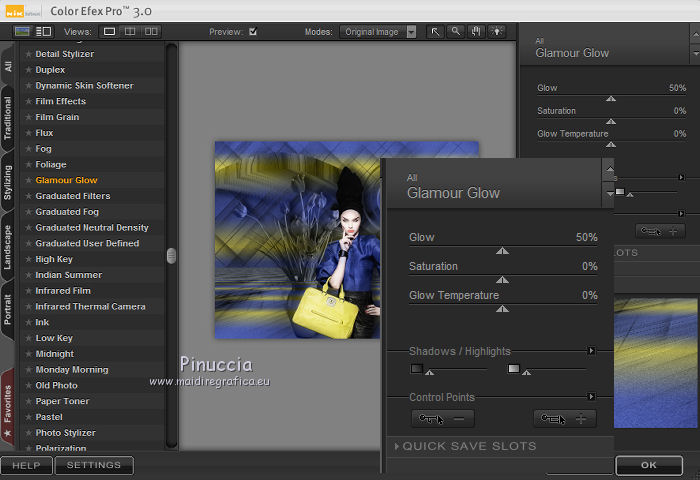
Task: Open the Settings button
Action: (x=94, y=465)
